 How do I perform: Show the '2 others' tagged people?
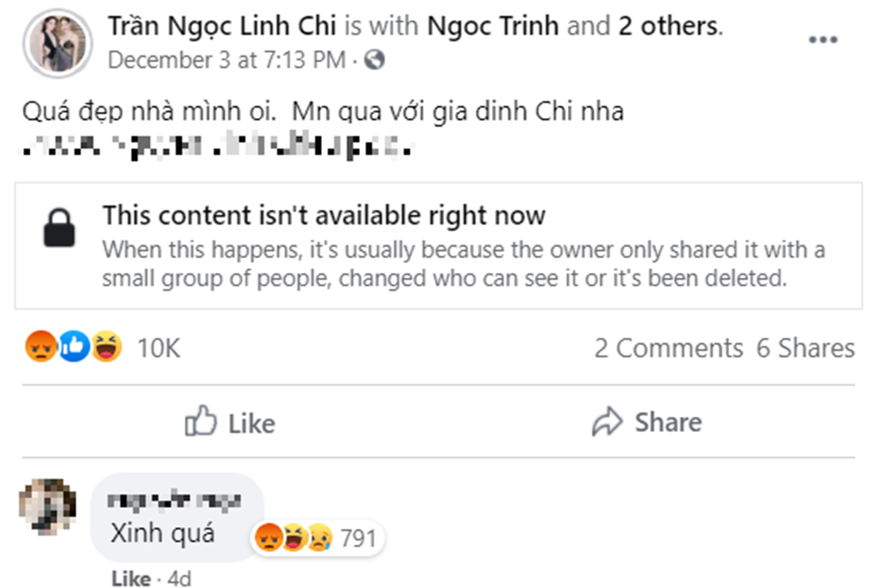(668, 26)
